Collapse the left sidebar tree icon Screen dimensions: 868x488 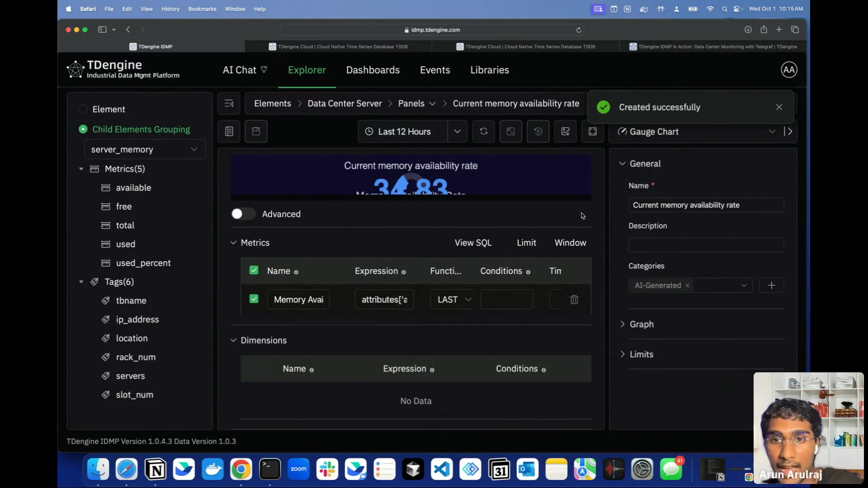click(x=229, y=103)
